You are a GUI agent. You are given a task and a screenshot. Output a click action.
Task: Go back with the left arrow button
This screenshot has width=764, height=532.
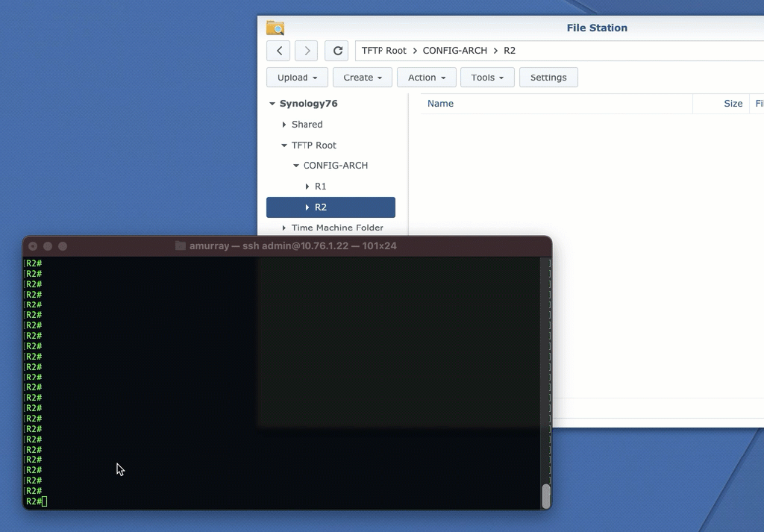click(278, 51)
